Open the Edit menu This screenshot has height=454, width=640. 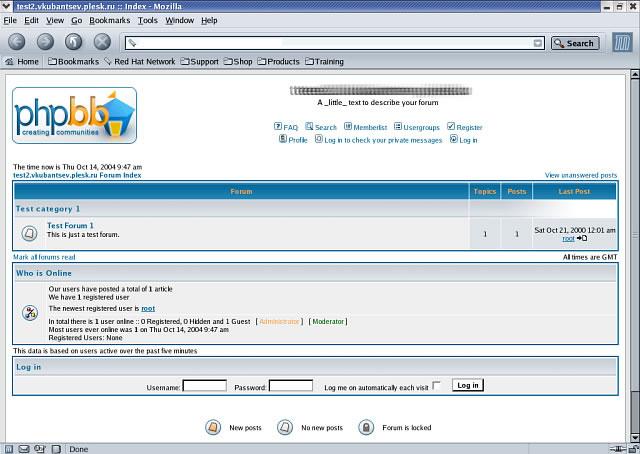tap(31, 20)
